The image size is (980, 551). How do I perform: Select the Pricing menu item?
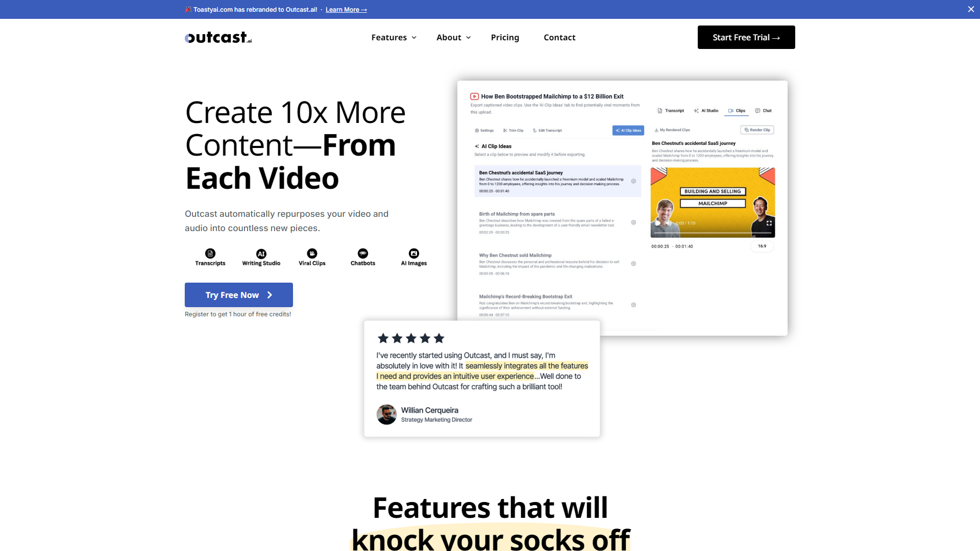pos(505,37)
